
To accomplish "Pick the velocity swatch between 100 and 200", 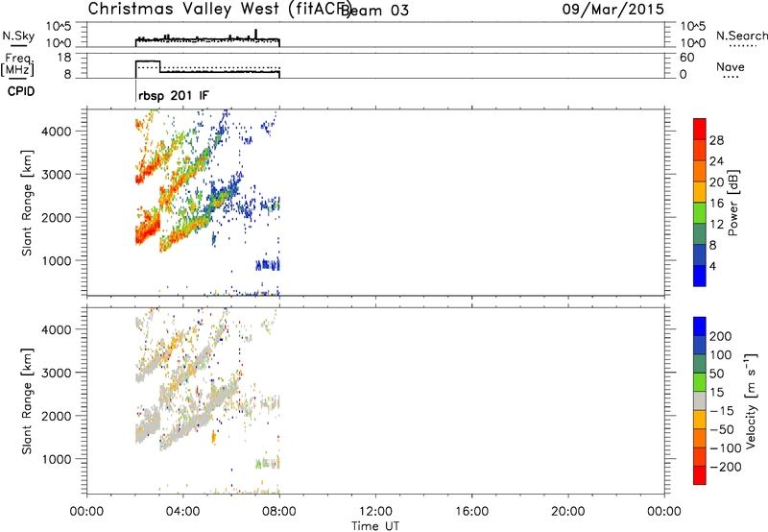I will [700, 345].
